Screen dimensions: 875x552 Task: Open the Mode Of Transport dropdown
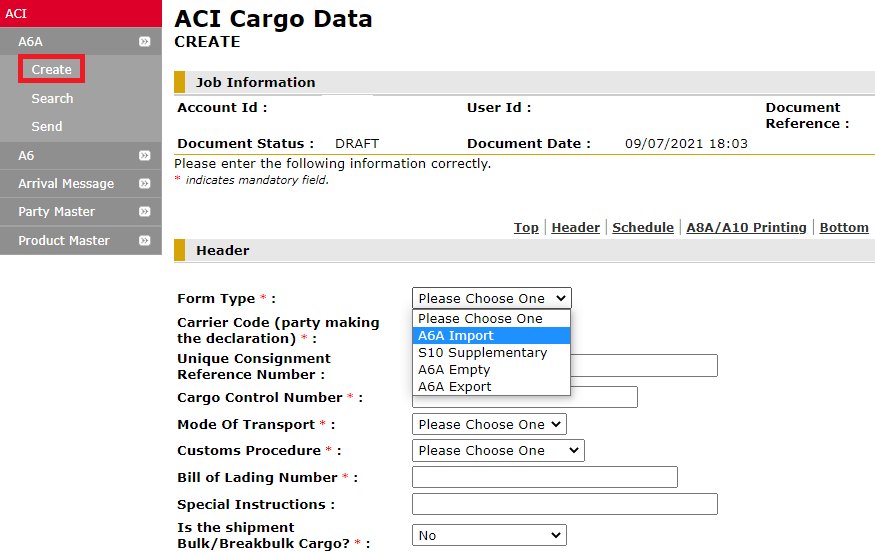click(x=488, y=425)
